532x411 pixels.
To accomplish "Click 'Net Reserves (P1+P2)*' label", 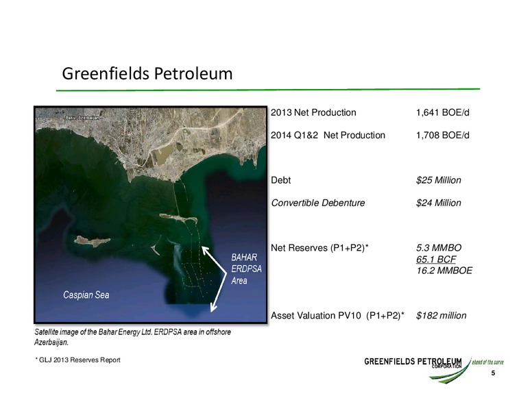I will [319, 248].
